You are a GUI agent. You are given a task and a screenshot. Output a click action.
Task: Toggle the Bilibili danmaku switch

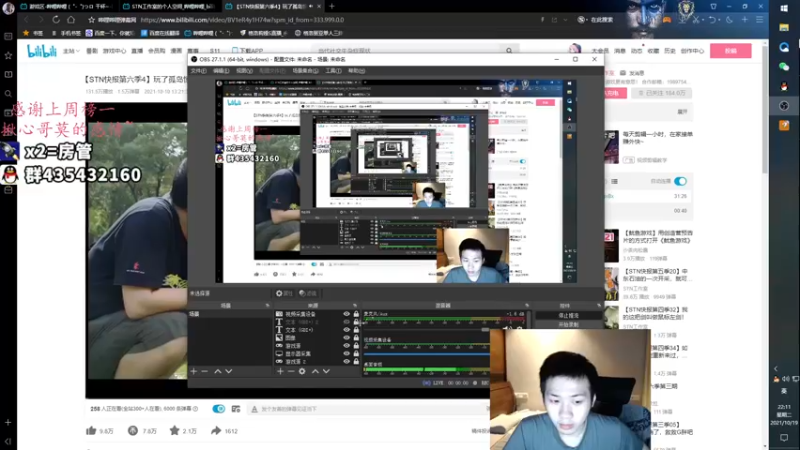click(x=218, y=409)
